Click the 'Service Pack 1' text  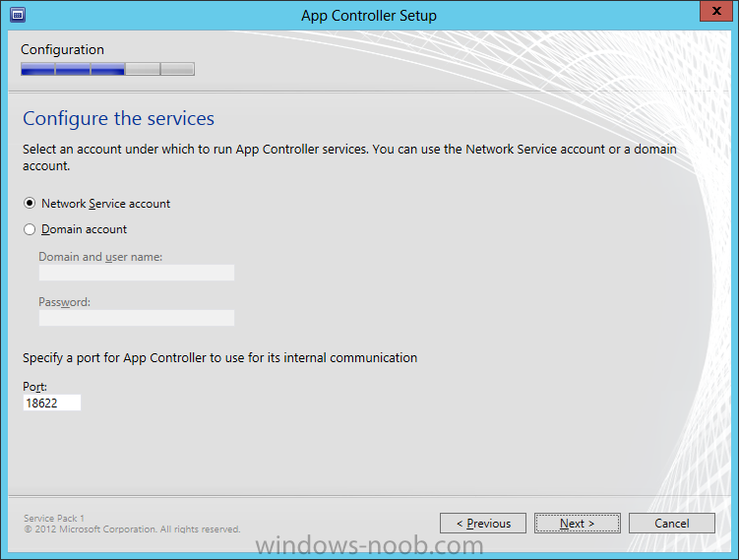54,518
